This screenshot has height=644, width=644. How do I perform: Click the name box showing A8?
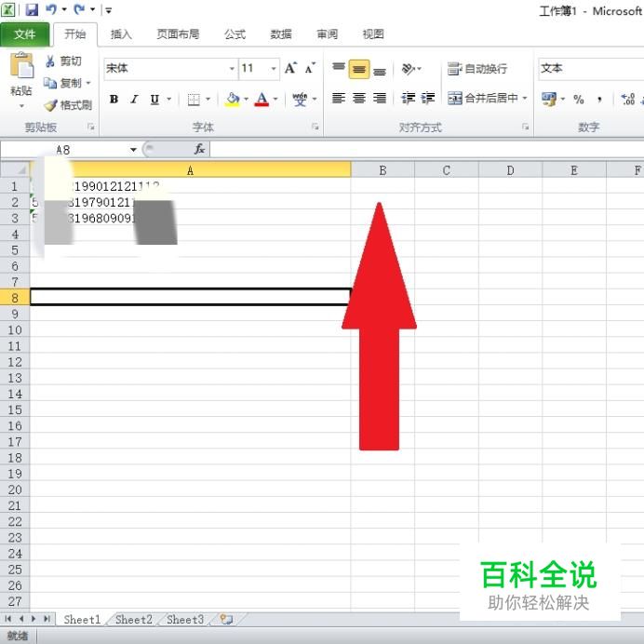[64, 150]
